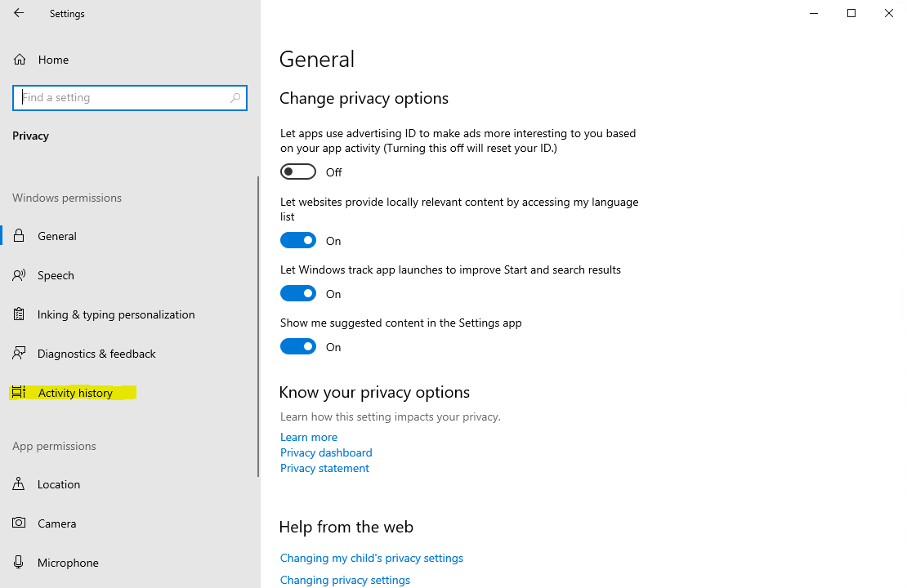Click Inking & typing personalization icon
The width and height of the screenshot is (907, 588).
coord(19,314)
